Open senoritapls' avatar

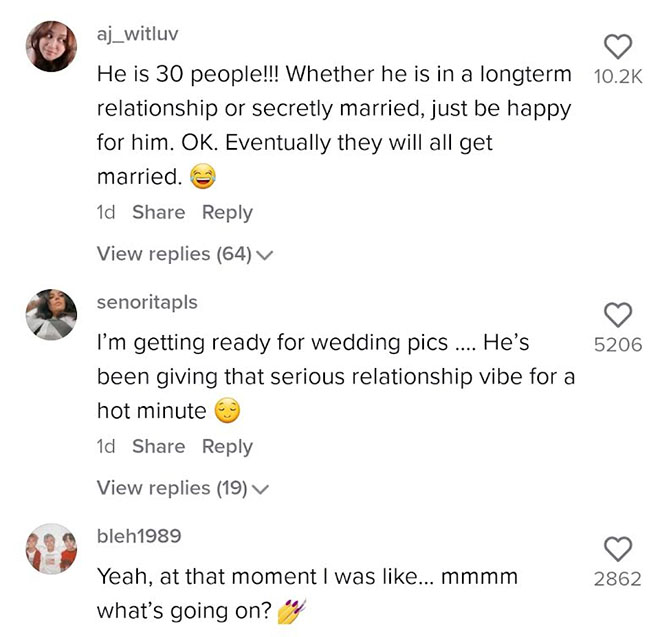(x=51, y=315)
